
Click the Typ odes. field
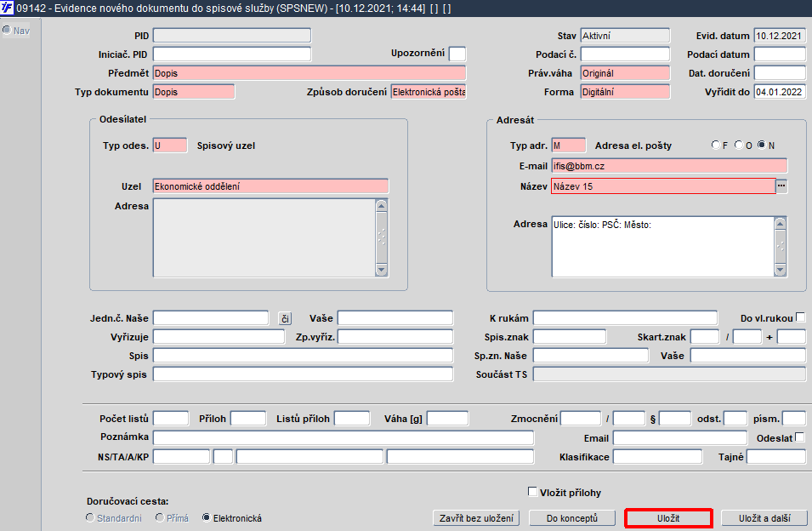[170, 145]
